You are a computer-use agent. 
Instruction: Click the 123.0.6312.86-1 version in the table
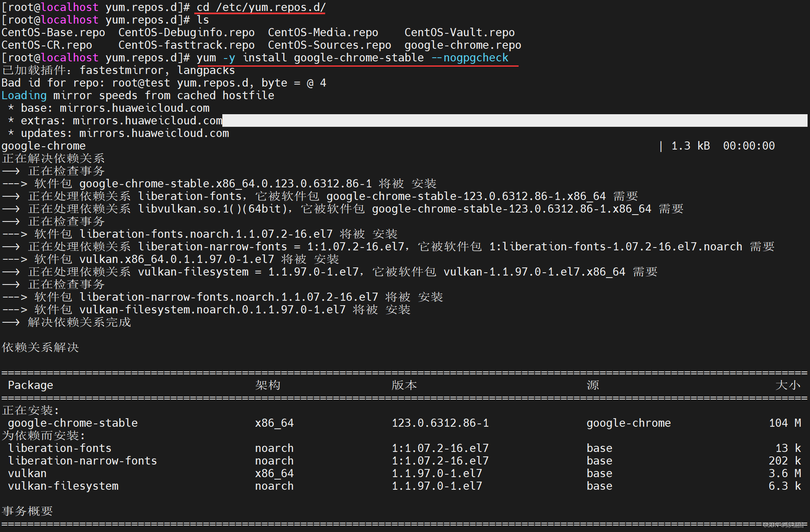[x=440, y=423]
